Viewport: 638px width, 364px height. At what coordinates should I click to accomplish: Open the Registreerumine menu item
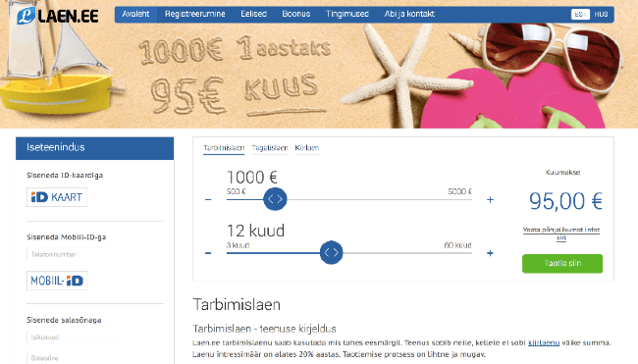pos(195,15)
